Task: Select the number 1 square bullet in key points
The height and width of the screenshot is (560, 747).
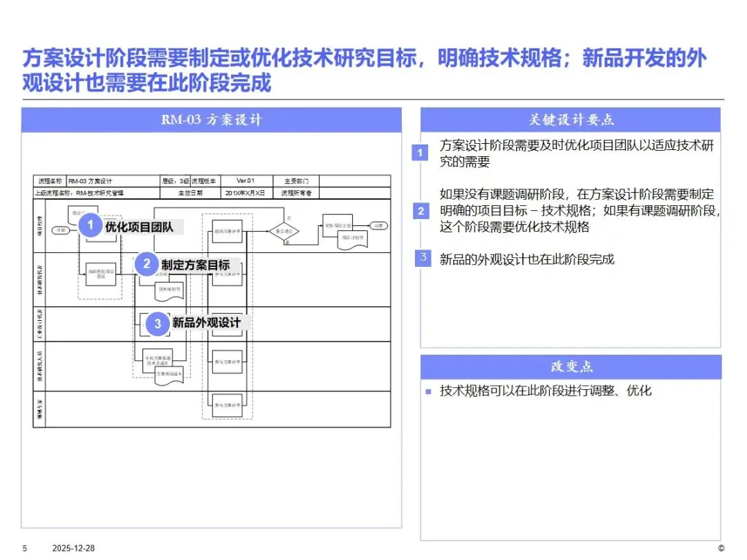Action: coord(420,153)
